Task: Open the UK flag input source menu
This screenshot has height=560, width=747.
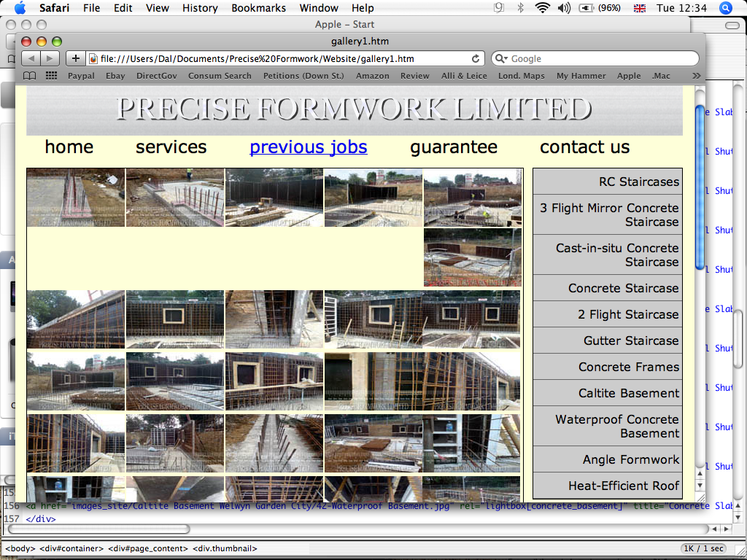Action: pos(640,8)
